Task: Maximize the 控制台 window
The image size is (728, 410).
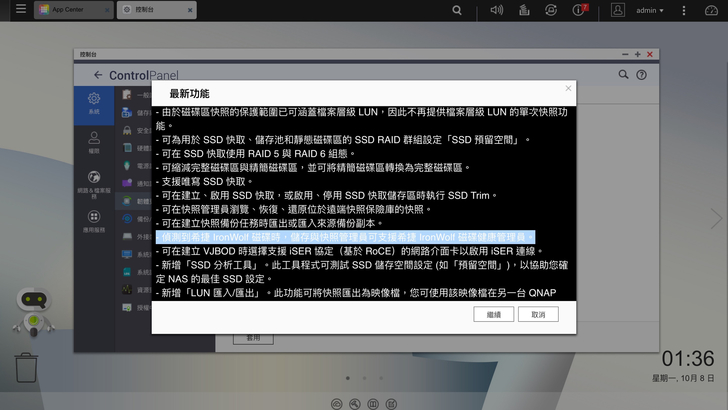Action: click(637, 54)
